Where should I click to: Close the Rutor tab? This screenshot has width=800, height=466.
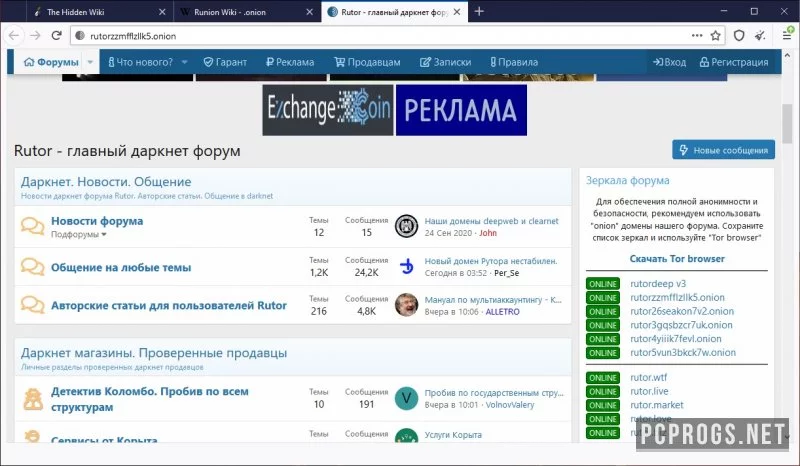[x=457, y=12]
